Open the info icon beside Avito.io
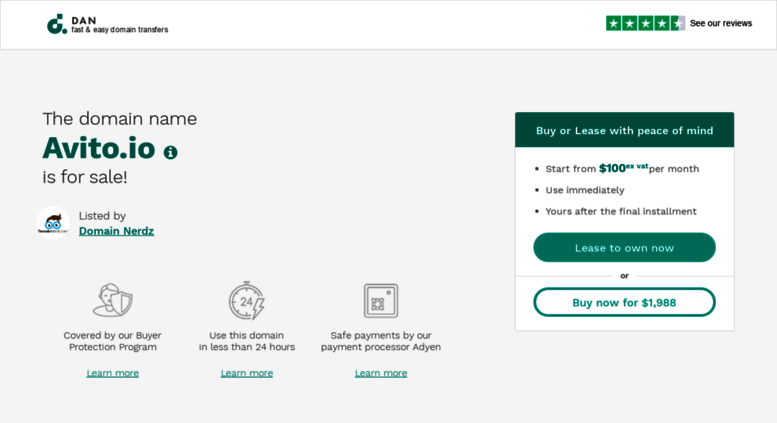This screenshot has width=777, height=423. [x=170, y=152]
